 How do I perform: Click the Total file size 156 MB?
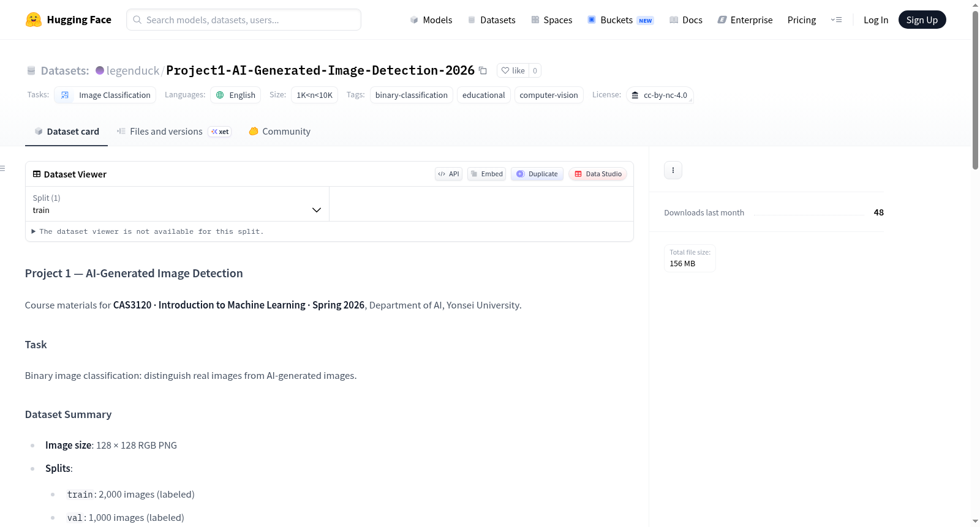click(690, 258)
